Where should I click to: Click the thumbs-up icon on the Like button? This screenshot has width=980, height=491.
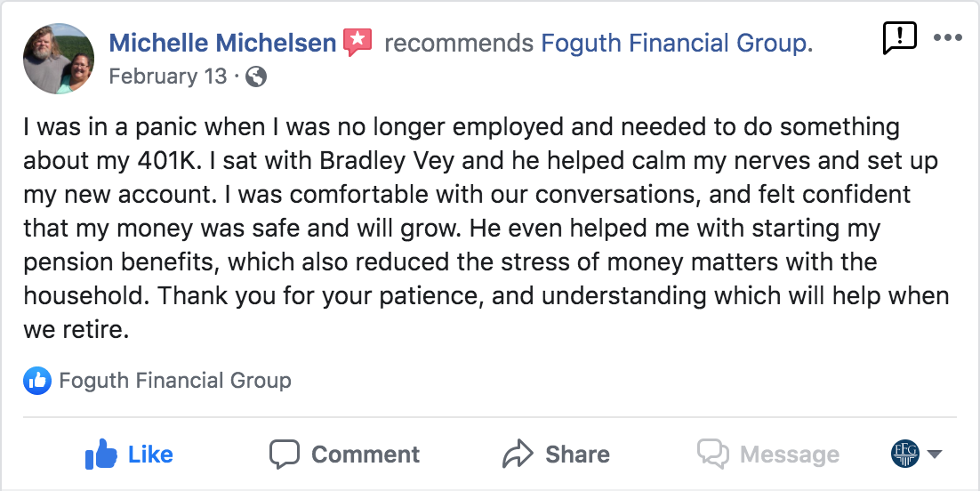pyautogui.click(x=101, y=455)
